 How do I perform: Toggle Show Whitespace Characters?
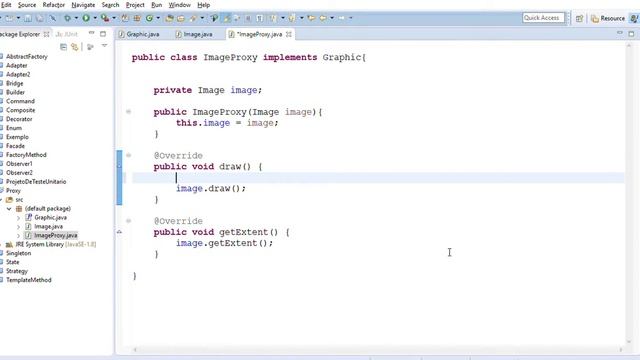260,18
